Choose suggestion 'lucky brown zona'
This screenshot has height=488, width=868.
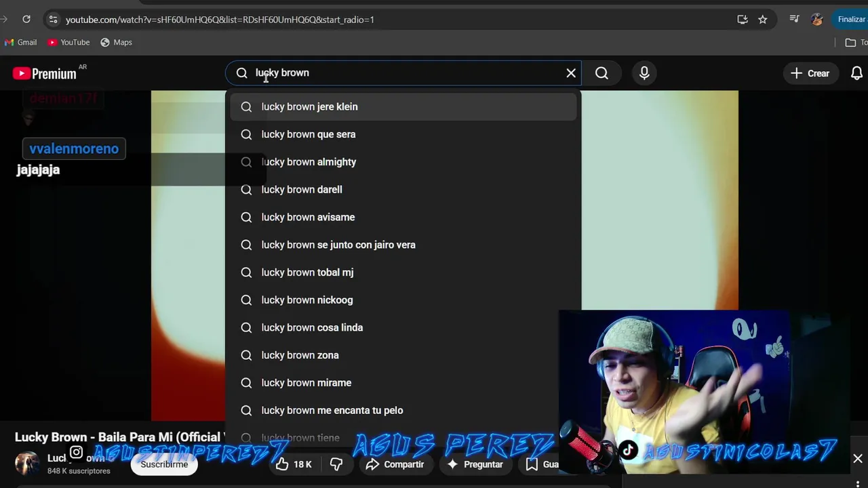[403, 355]
